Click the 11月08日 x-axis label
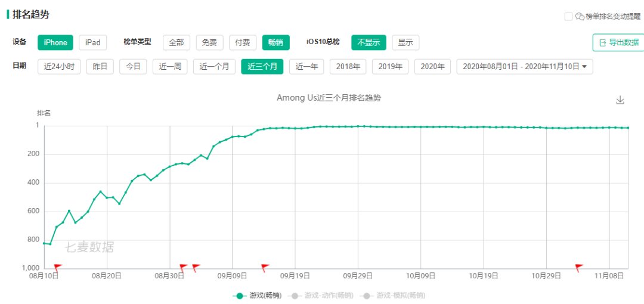644x304 pixels. [609, 275]
